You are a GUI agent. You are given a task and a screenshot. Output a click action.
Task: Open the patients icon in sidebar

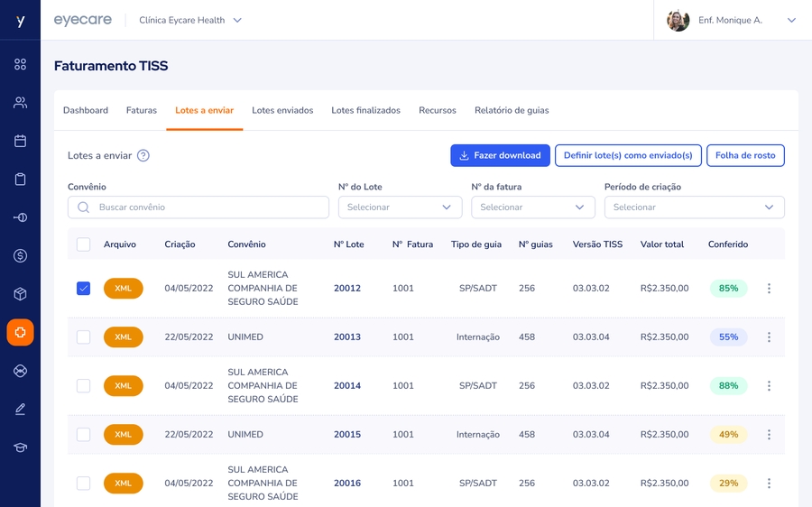pos(20,103)
